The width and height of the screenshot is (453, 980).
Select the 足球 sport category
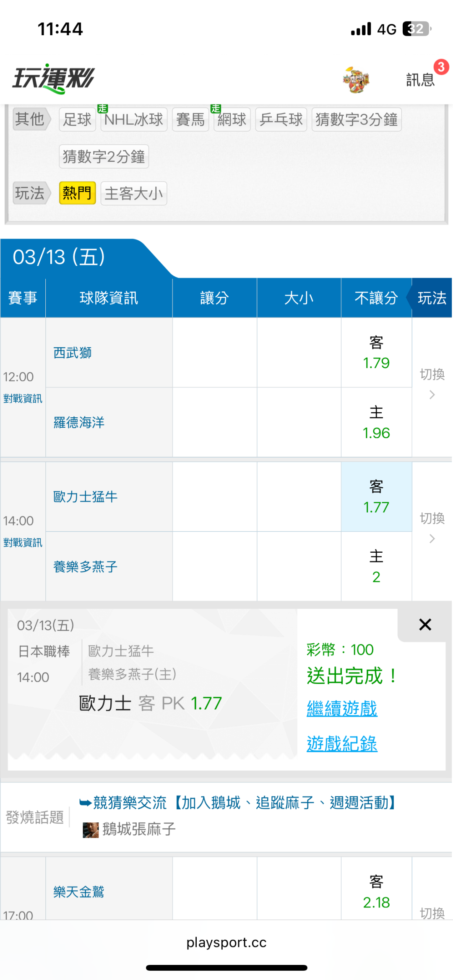click(77, 120)
